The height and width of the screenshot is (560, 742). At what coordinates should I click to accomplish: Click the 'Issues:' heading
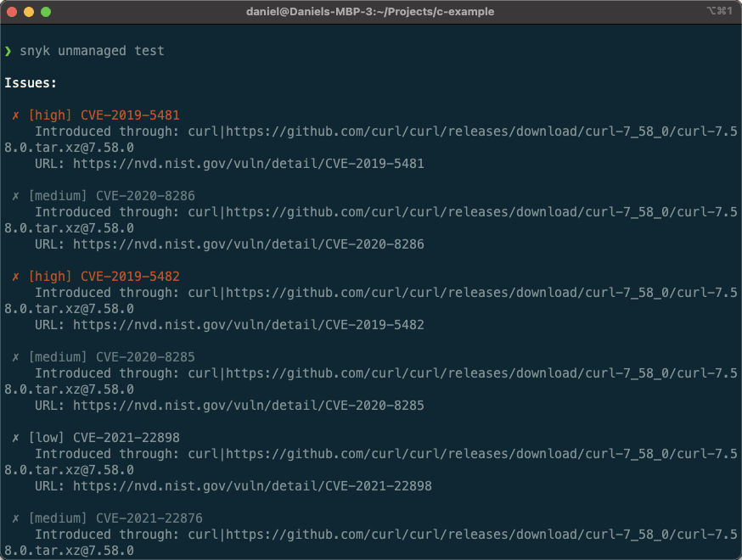pyautogui.click(x=31, y=83)
